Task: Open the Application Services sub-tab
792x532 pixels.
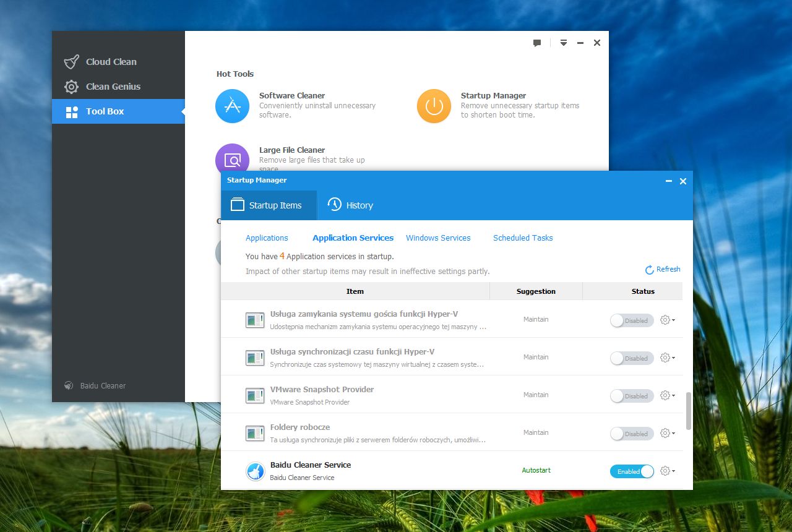Action: [353, 238]
